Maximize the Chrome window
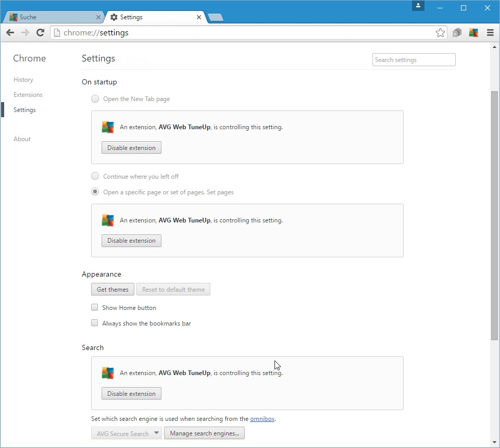Screen dimensions: 500x448 coord(464,8)
